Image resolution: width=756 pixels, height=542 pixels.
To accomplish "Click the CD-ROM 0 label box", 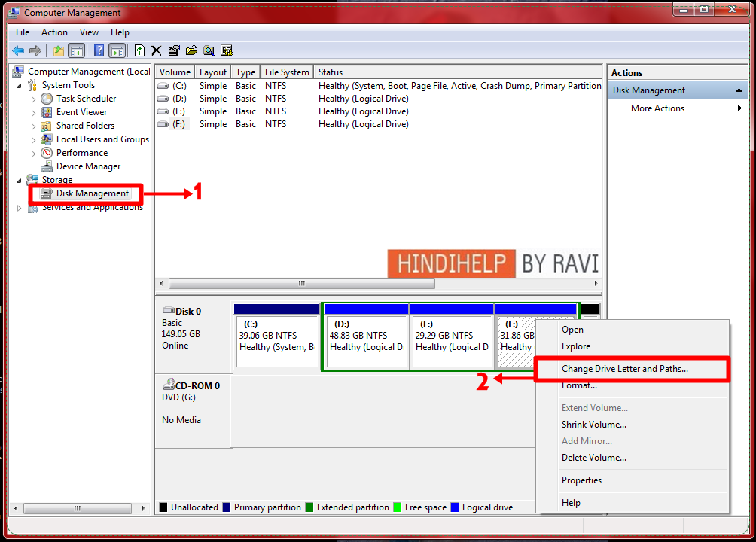I will (x=194, y=411).
